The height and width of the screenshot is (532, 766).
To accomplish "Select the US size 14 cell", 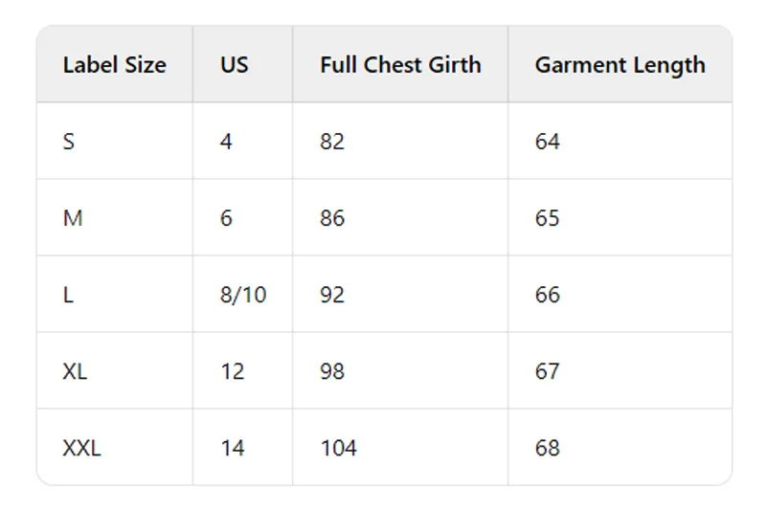I will point(243,448).
